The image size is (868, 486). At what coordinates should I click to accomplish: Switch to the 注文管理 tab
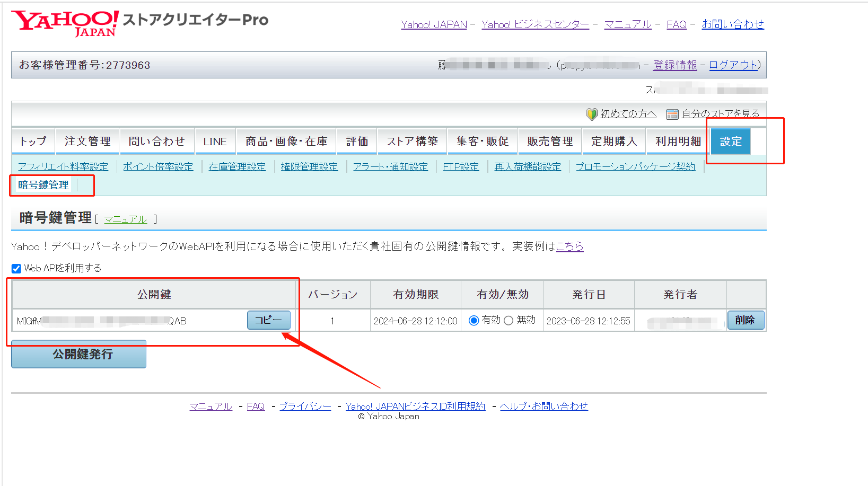(87, 141)
